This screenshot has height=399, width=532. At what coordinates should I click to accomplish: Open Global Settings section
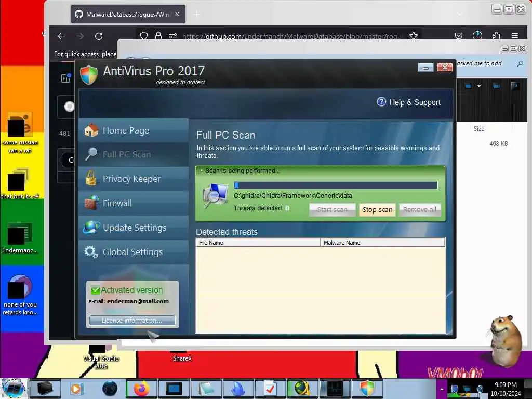(x=134, y=252)
